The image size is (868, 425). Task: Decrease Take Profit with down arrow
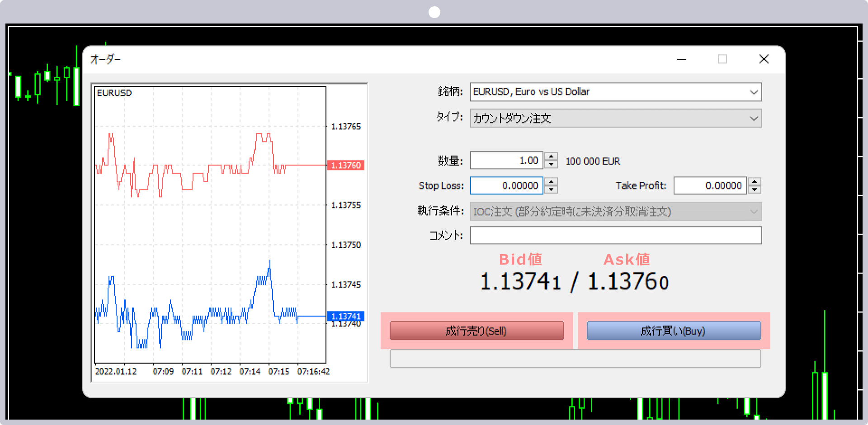coord(755,190)
